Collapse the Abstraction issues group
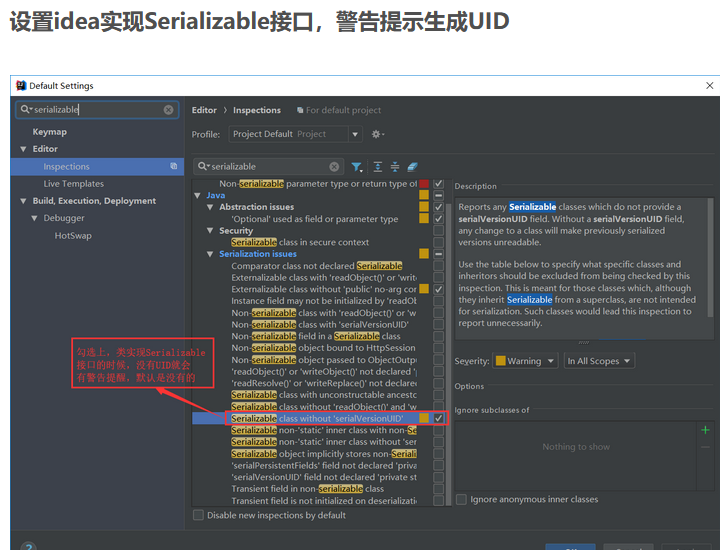The image size is (720, 550). 210,207
